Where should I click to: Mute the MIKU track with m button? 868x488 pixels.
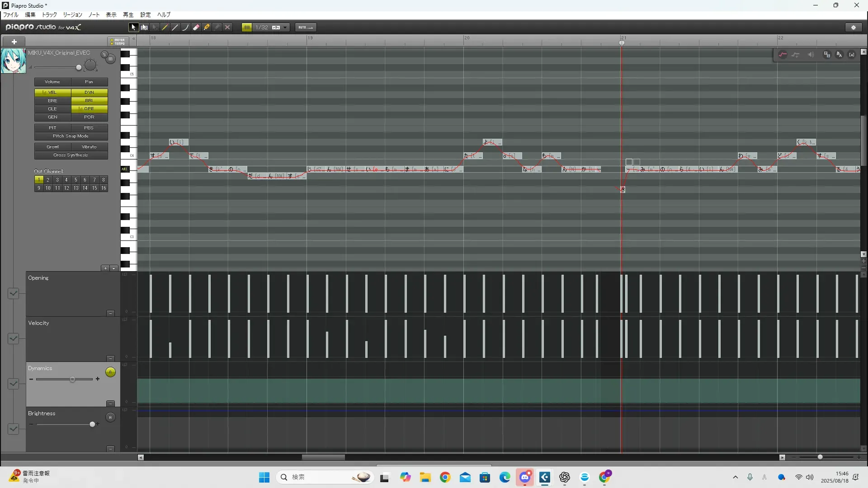(x=110, y=59)
